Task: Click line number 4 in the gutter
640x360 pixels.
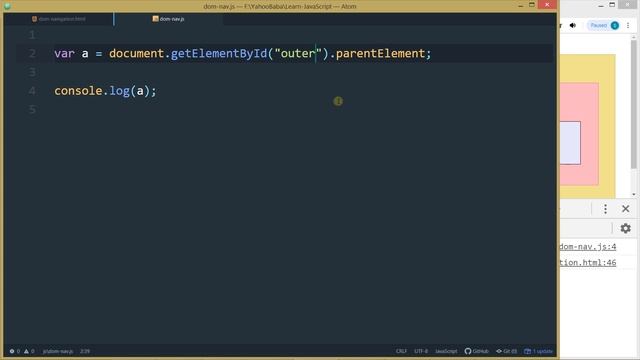Action: point(32,91)
